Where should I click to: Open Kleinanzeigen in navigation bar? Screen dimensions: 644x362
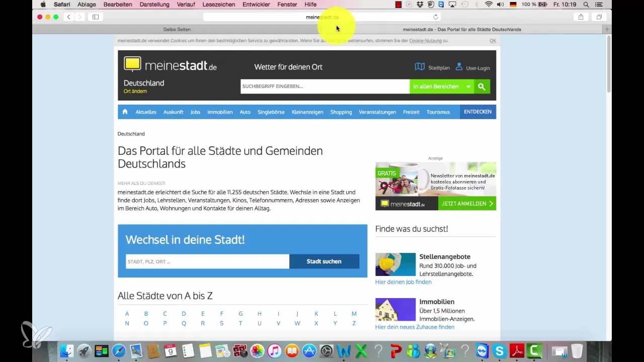tap(307, 112)
